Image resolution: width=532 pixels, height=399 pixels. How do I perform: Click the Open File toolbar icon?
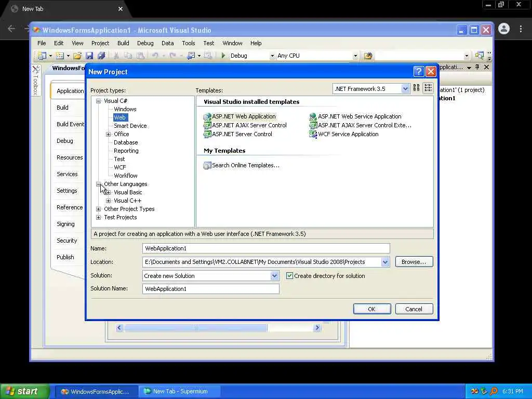(77, 56)
